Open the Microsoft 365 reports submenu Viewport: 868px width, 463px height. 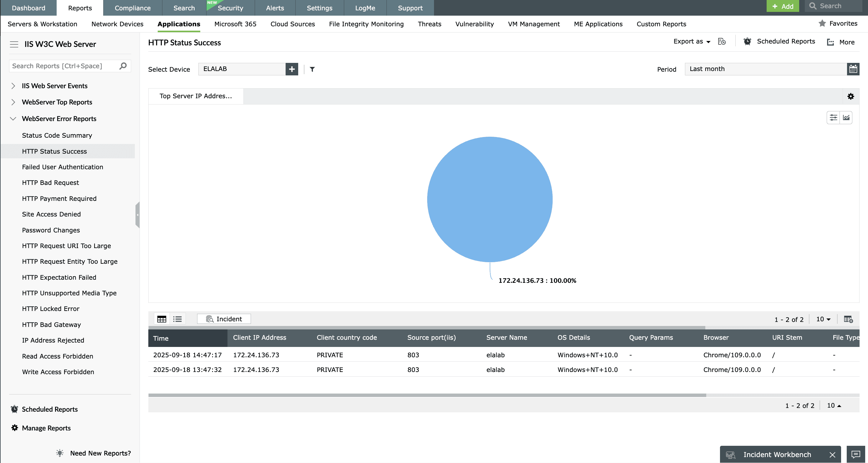[x=235, y=24]
